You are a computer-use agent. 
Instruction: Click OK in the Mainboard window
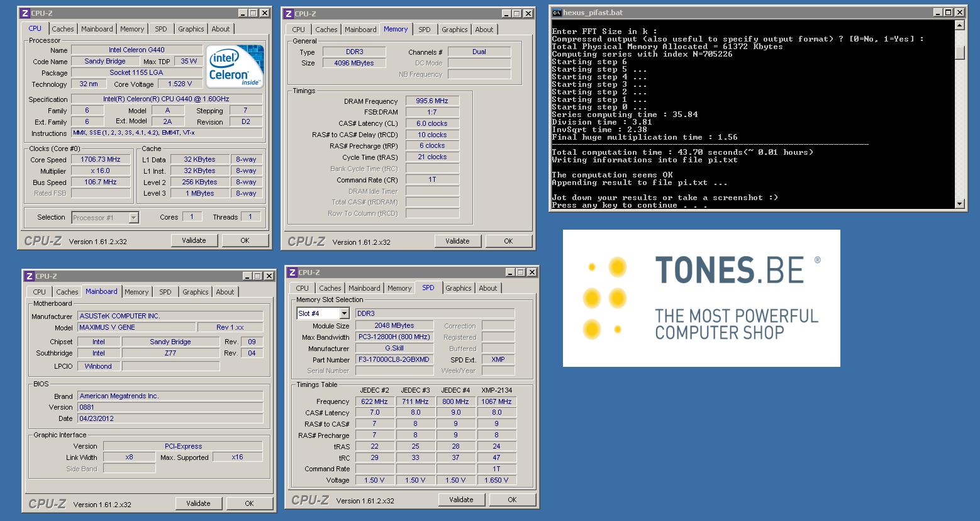tap(250, 503)
